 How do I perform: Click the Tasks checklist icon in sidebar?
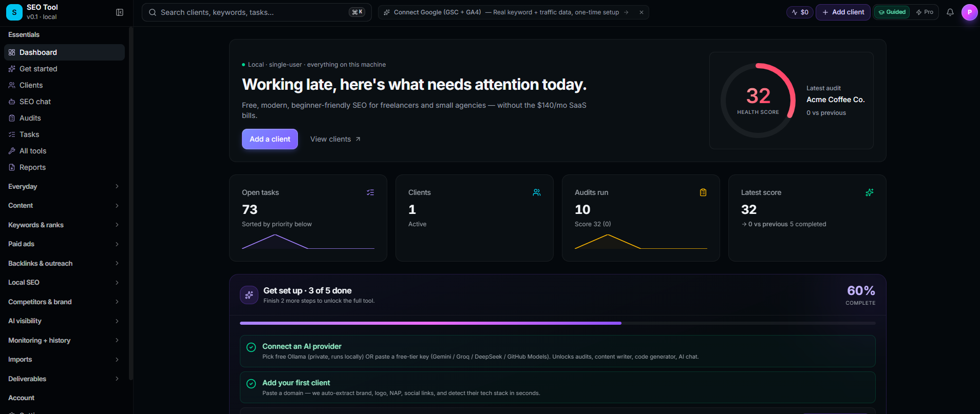click(12, 134)
